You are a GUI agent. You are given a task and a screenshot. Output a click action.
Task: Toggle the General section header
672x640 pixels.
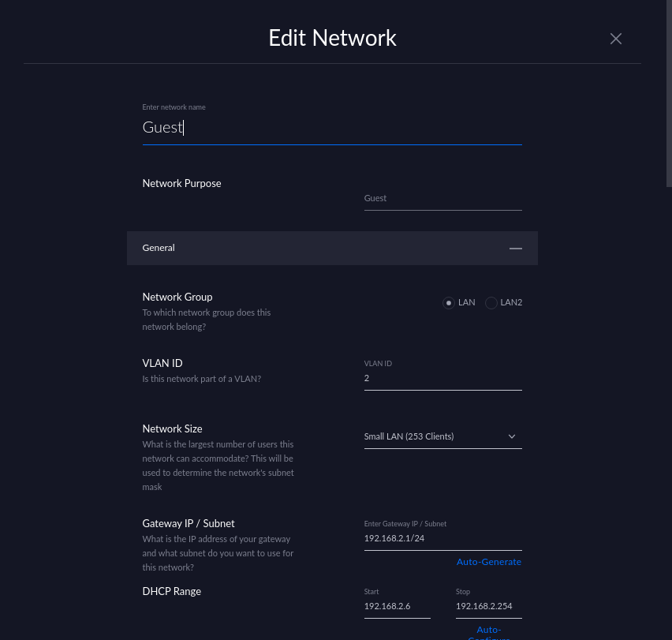pos(331,248)
